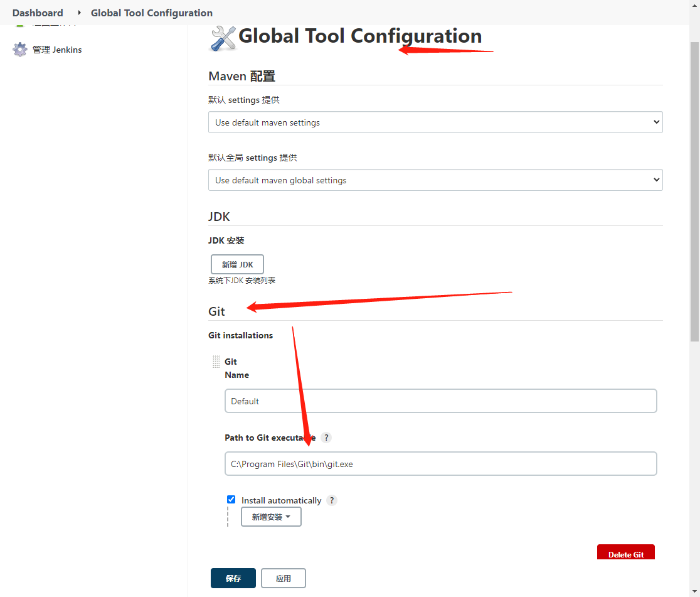The height and width of the screenshot is (597, 700).
Task: Open 管理 Jenkins from the sidebar
Action: click(55, 49)
